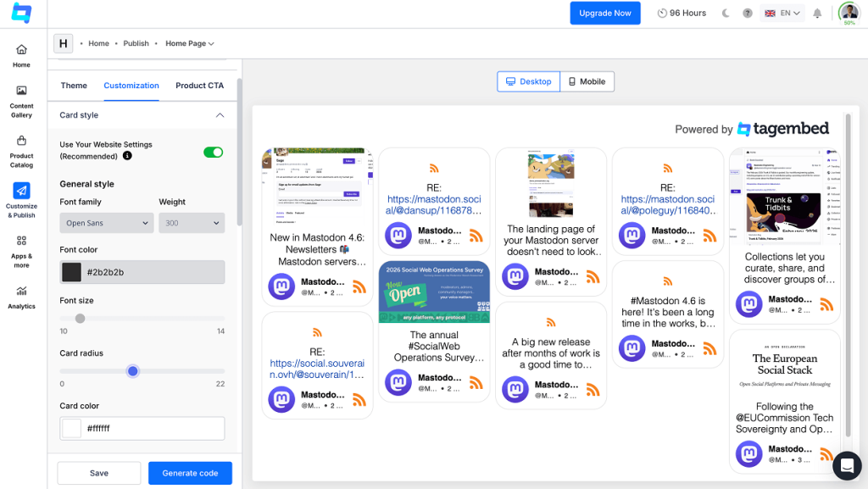Click the tagembed Powered by logo
The width and height of the screenshot is (868, 489).
pos(783,129)
